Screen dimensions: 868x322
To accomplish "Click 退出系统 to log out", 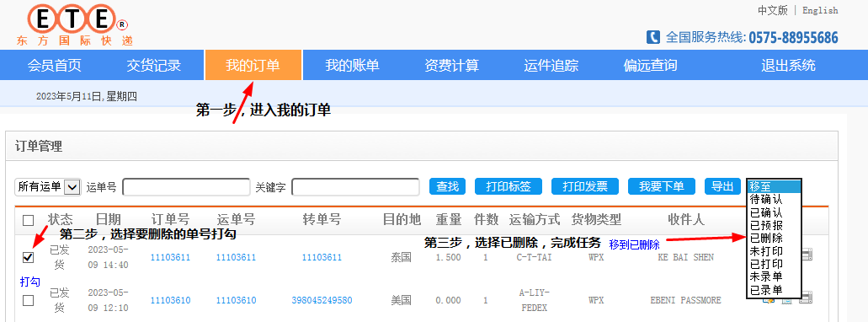I will tap(788, 66).
